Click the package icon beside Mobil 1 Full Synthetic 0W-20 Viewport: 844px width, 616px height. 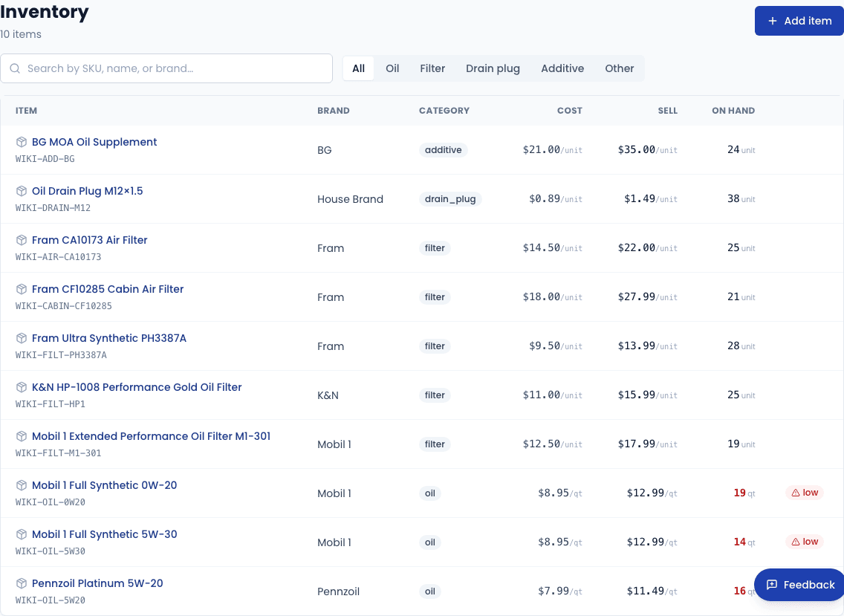pyautogui.click(x=22, y=485)
